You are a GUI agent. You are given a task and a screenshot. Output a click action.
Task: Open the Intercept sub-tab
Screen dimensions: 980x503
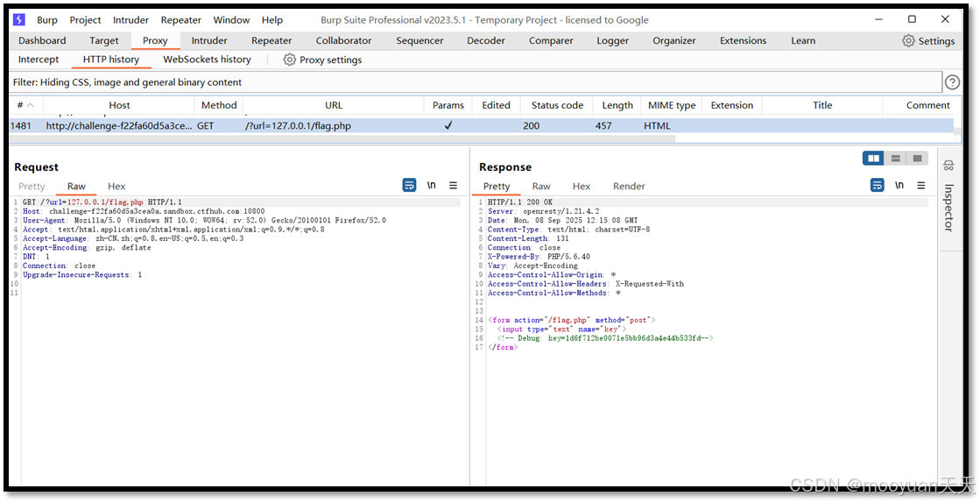coord(39,60)
